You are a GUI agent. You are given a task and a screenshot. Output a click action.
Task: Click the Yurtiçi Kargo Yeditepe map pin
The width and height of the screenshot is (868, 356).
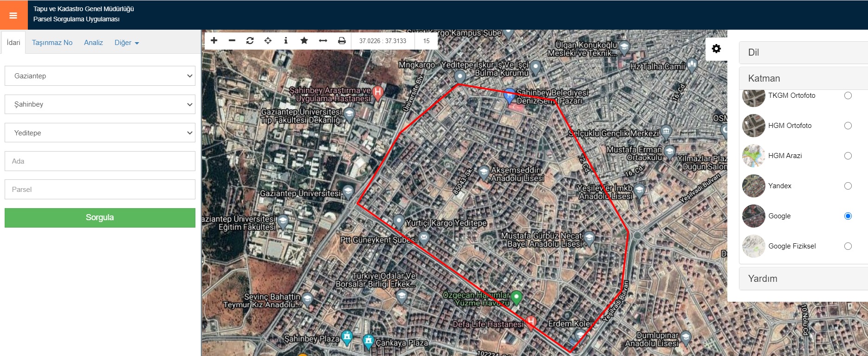pos(399,221)
